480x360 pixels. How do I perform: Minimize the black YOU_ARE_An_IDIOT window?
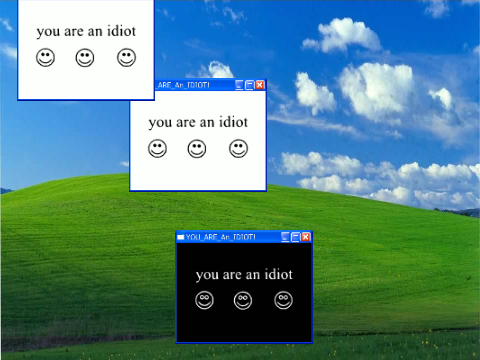[x=285, y=237]
